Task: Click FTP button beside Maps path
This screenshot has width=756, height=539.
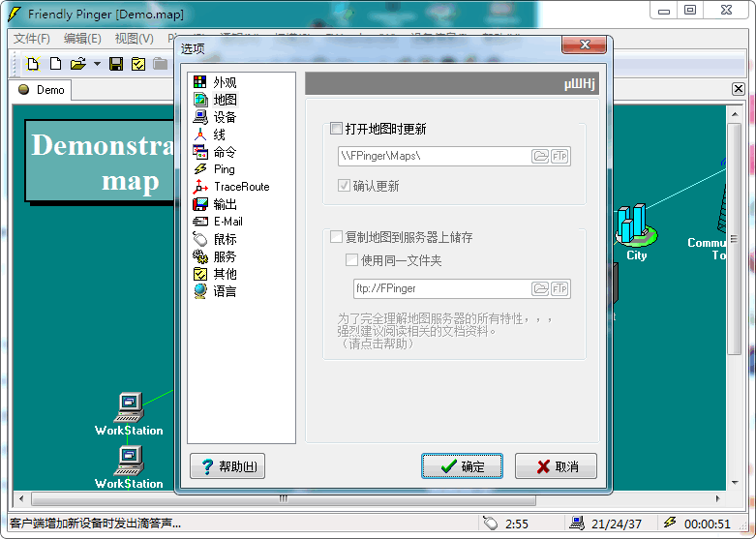Action: (559, 156)
